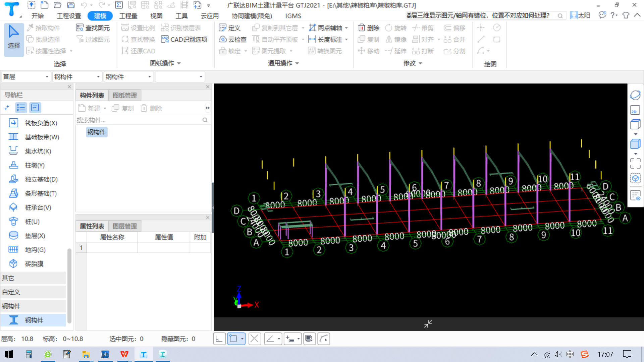Switch to 图纸管理 tab beside 构件列表
The height and width of the screenshot is (362, 644).
(125, 96)
